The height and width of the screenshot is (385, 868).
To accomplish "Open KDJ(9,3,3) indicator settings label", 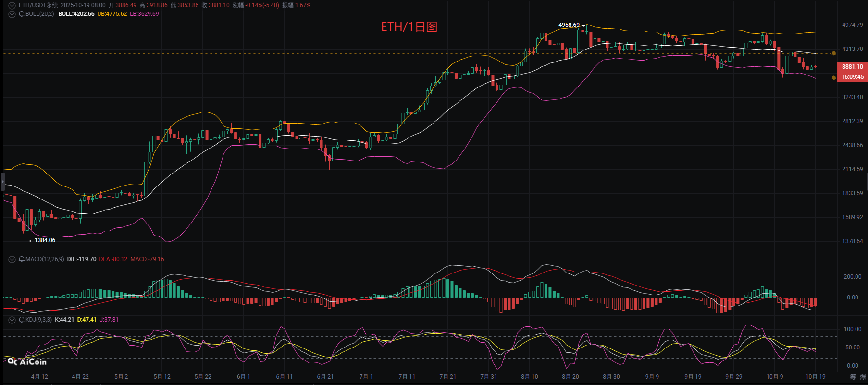I will (38, 320).
